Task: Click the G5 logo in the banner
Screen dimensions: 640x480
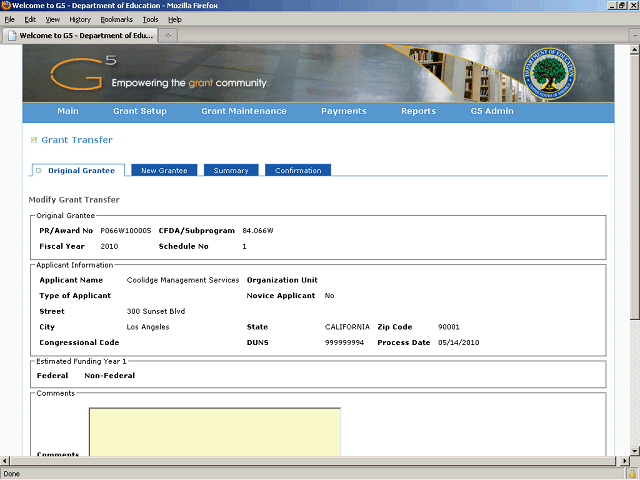Action: click(83, 73)
